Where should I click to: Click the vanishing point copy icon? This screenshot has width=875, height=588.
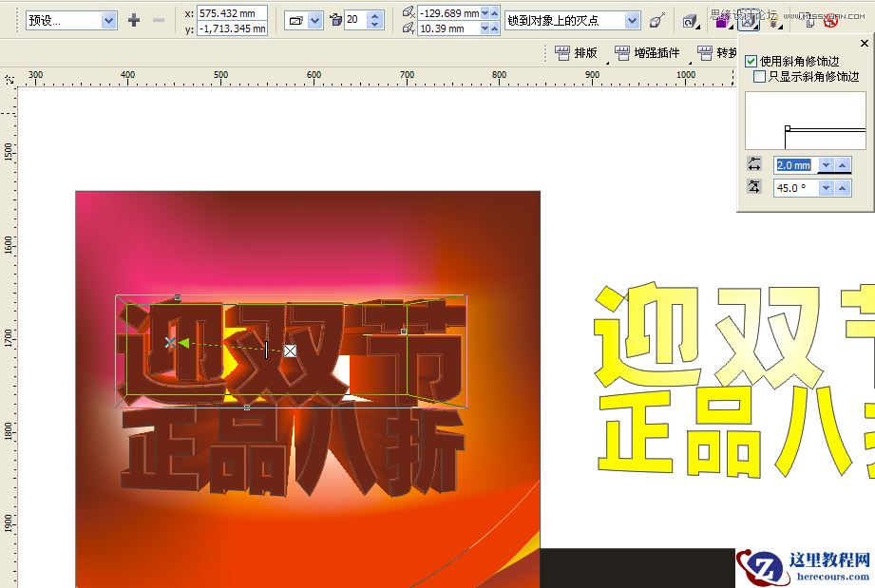pyautogui.click(x=655, y=19)
